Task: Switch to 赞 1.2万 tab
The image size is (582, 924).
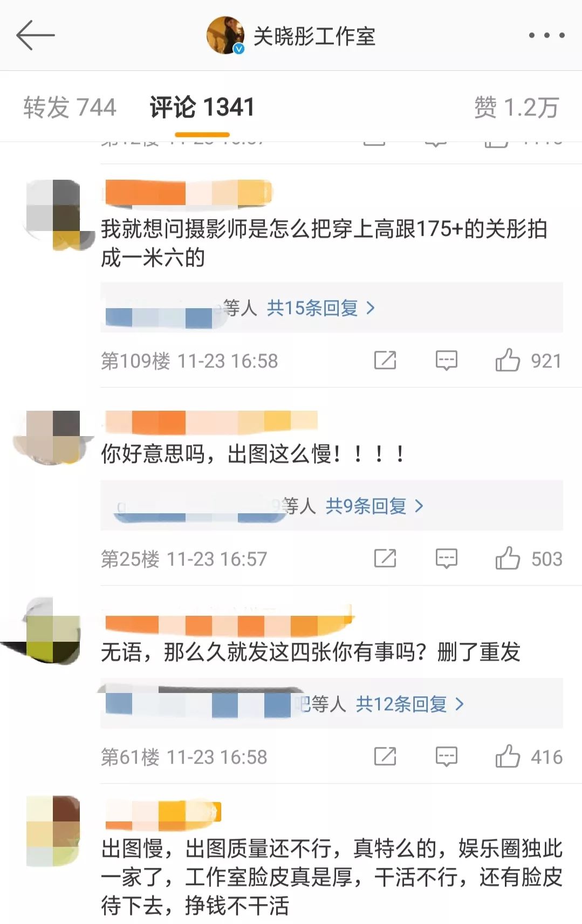Action: click(x=516, y=107)
